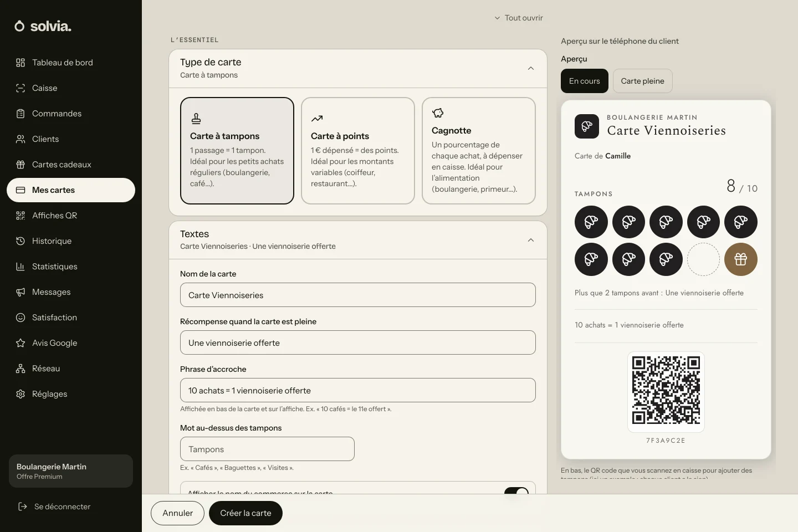
Task: Expand all sections with Tout ouvrir
Action: [x=518, y=18]
